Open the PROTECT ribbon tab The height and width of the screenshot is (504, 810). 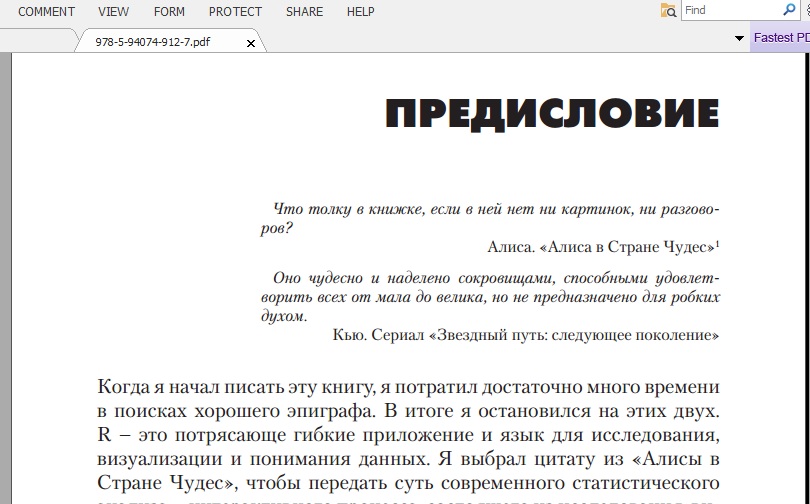click(x=235, y=11)
